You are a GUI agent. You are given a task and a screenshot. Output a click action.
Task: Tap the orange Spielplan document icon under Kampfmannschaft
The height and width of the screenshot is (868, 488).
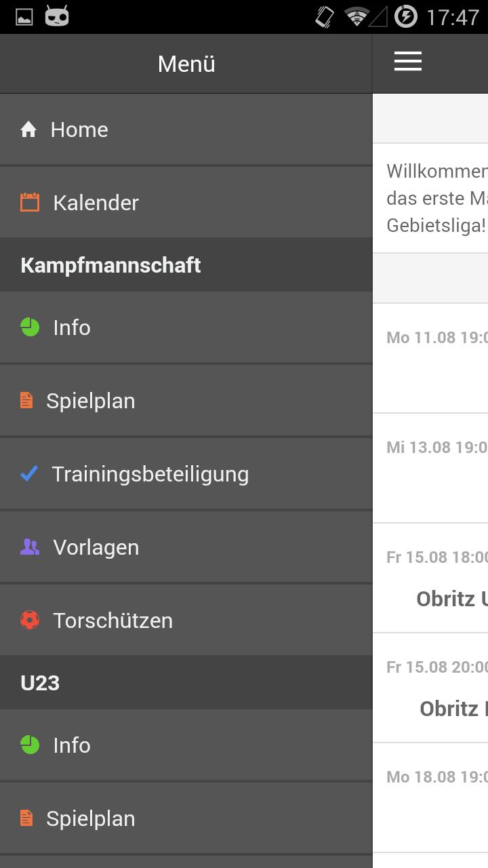pos(26,401)
